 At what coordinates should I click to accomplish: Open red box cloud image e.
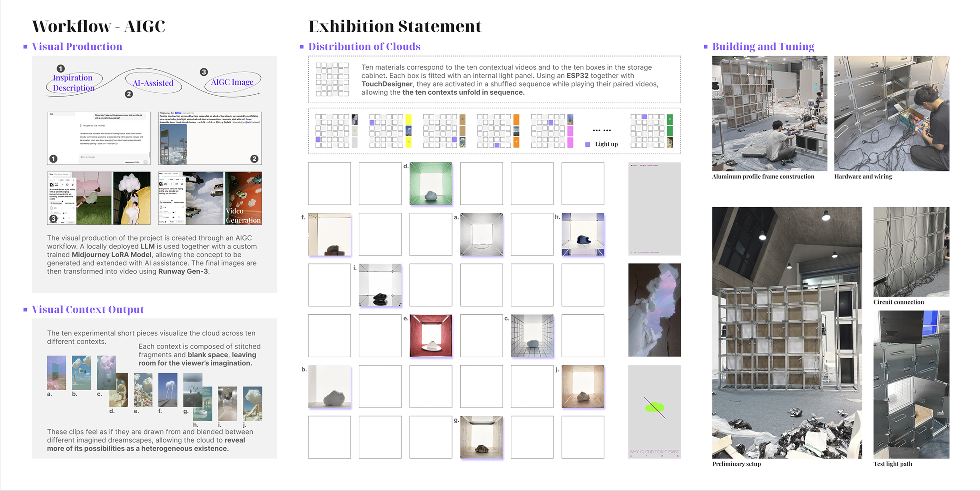tap(431, 335)
